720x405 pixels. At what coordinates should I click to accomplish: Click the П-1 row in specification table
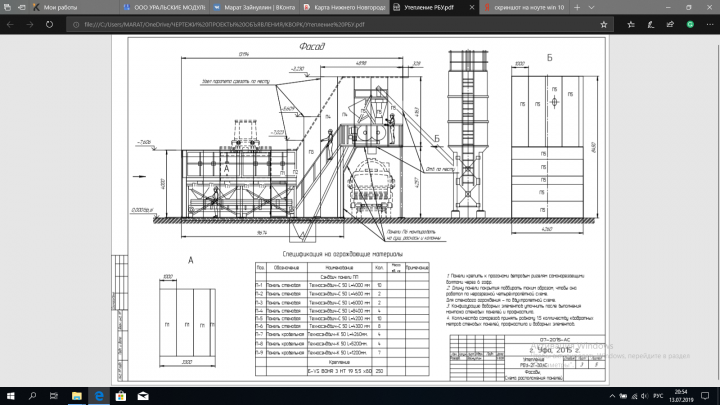[342, 285]
